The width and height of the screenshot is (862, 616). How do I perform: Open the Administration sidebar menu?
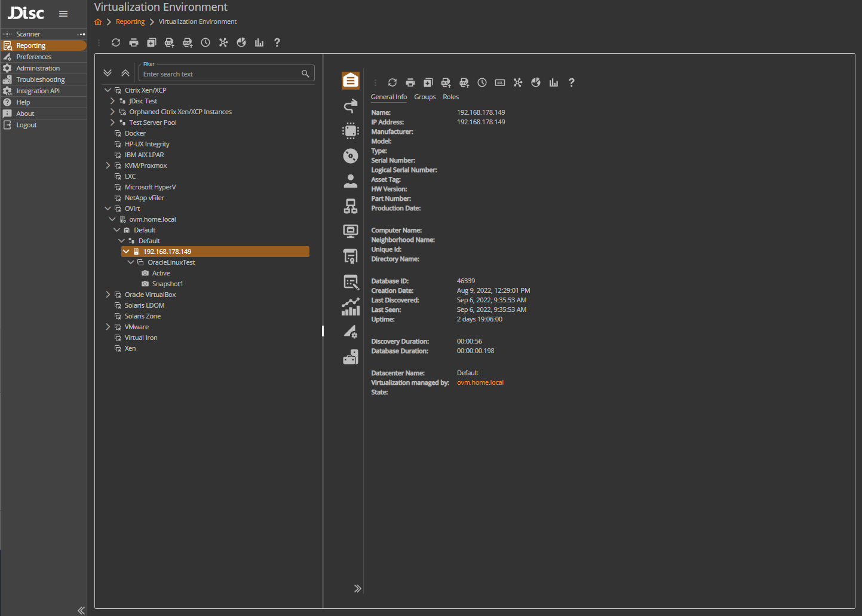pyautogui.click(x=38, y=68)
